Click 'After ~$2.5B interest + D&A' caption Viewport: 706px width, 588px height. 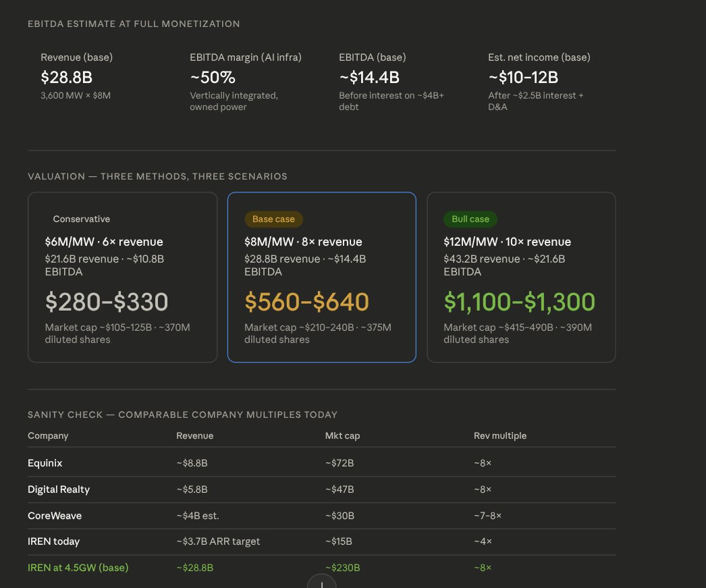pyautogui.click(x=536, y=101)
